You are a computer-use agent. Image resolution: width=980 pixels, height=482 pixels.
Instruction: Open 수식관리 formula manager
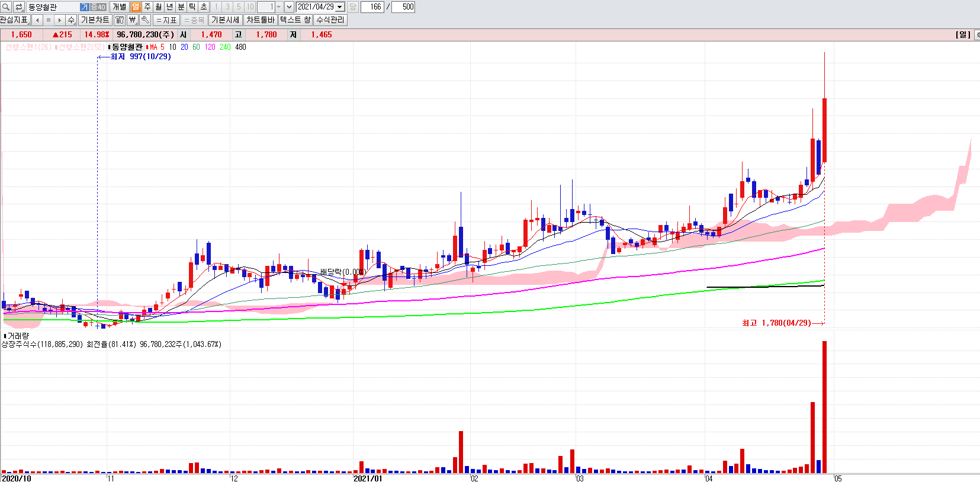(x=330, y=20)
